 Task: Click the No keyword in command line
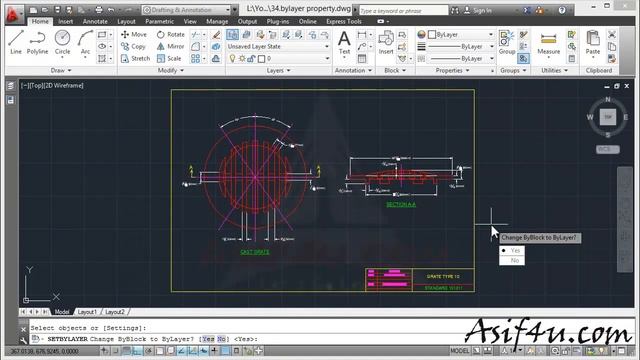221,339
